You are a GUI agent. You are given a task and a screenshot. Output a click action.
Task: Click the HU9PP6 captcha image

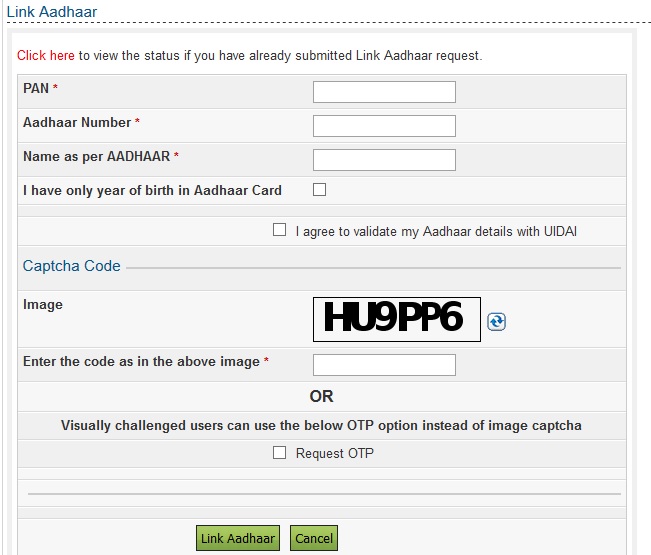[x=396, y=319]
